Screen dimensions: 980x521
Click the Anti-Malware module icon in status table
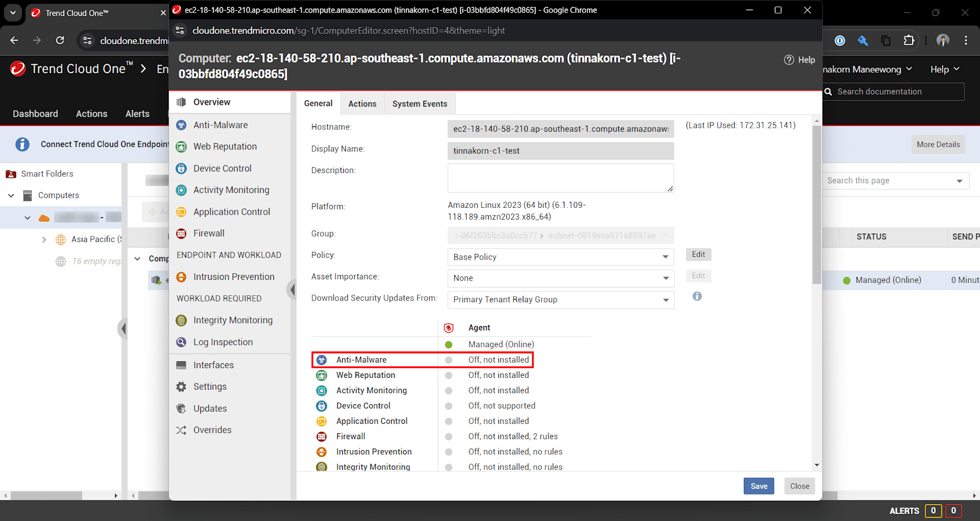321,360
